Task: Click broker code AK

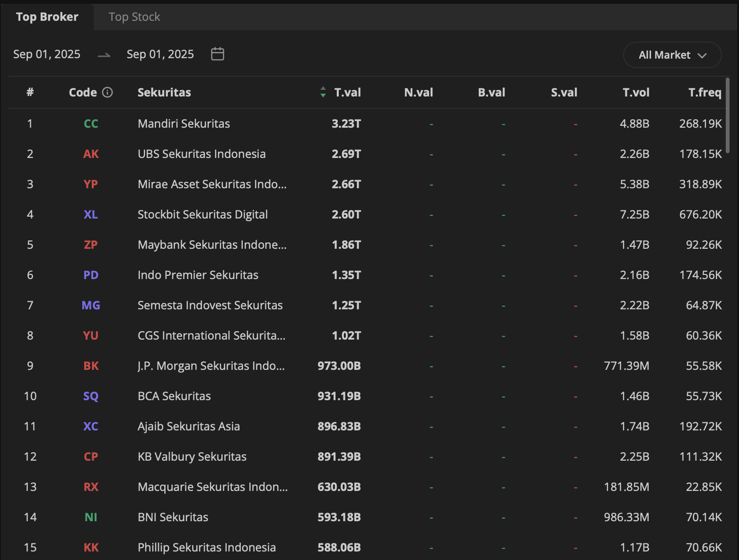Action: [x=91, y=154]
